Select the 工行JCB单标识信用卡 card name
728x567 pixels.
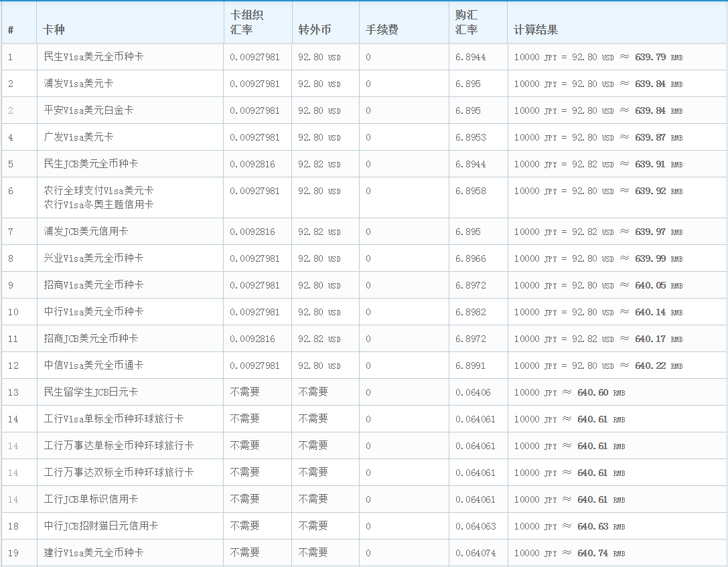click(x=91, y=499)
